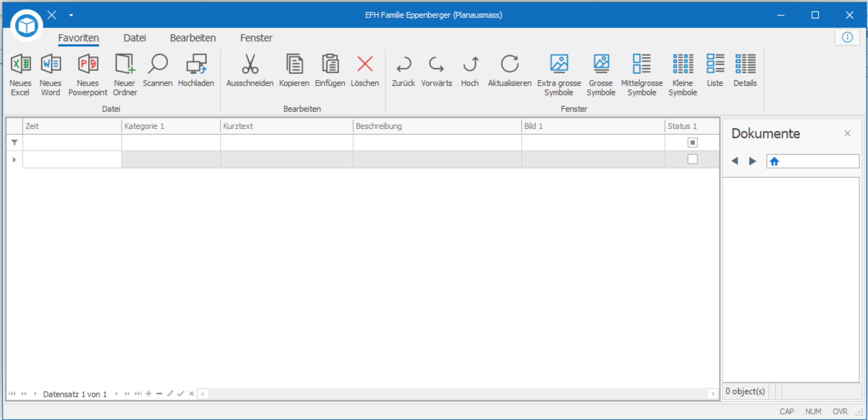Open the application cube logo menu
868x420 pixels.
(27, 26)
